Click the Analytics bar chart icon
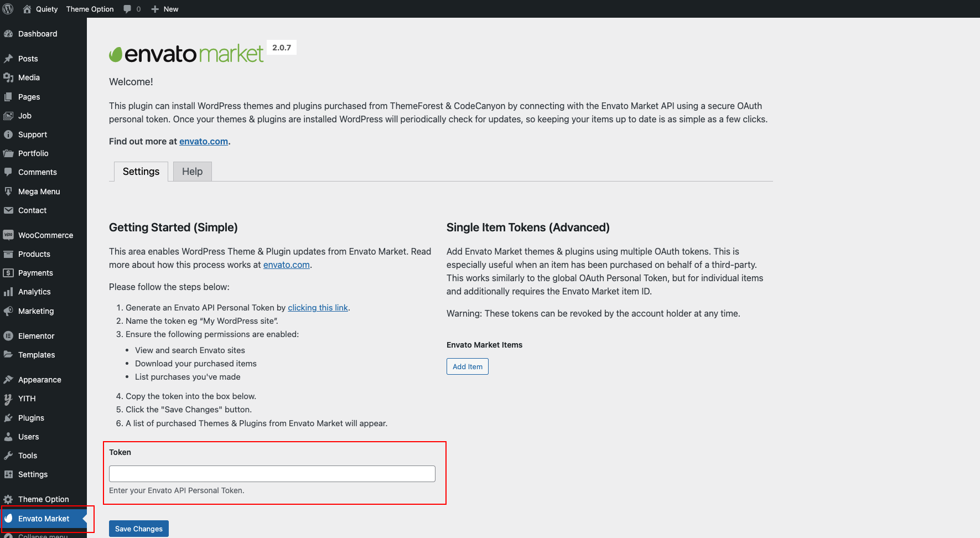 [x=8, y=292]
